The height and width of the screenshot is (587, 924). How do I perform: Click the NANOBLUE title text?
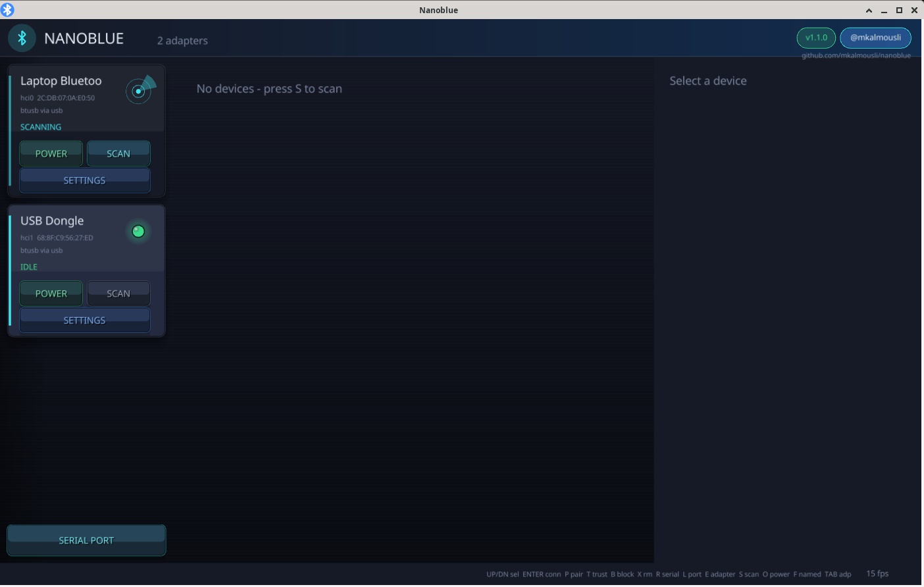click(84, 39)
